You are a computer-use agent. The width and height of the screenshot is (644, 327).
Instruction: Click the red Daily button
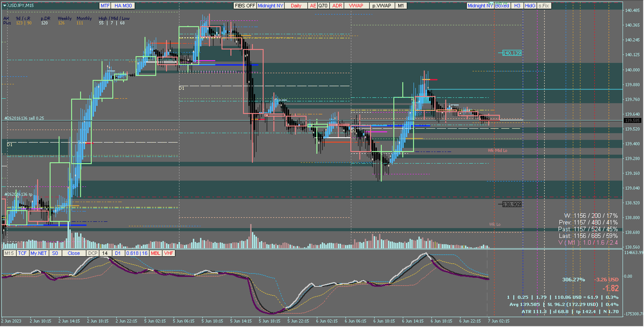(296, 6)
